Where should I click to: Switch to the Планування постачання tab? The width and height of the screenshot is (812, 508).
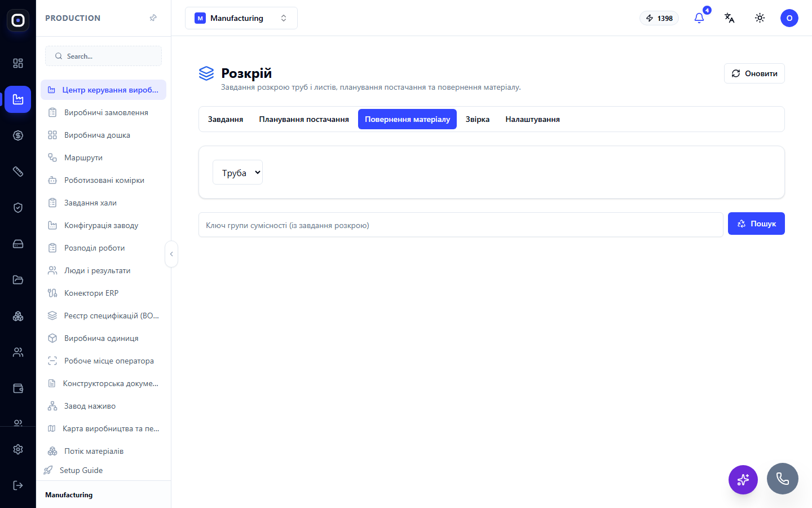pos(304,119)
